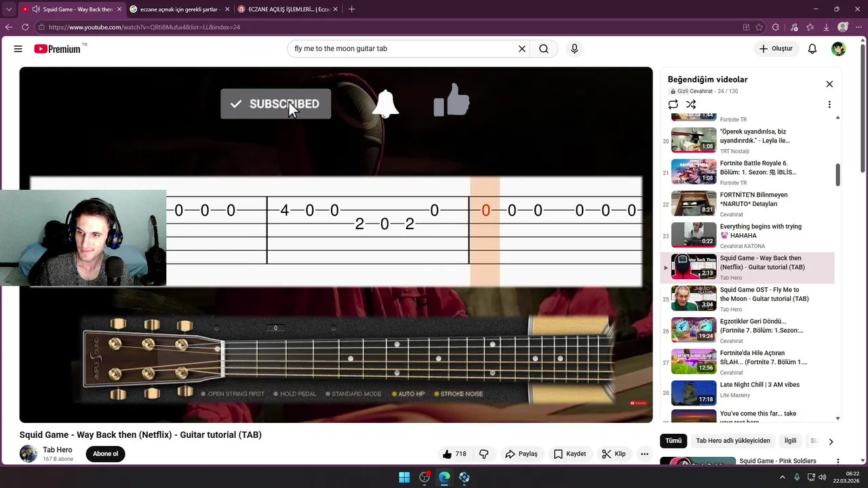
Task: Click the address bar URL
Action: [x=144, y=27]
